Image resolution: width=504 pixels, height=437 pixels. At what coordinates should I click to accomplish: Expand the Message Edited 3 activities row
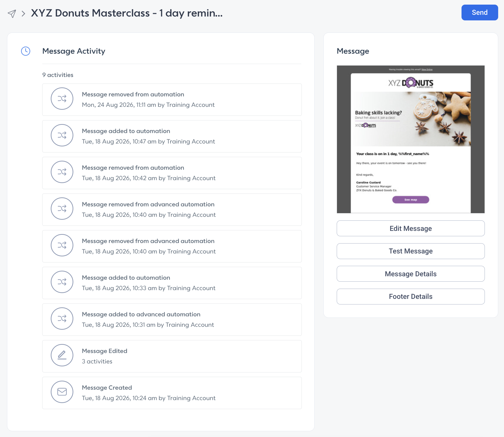(x=172, y=356)
